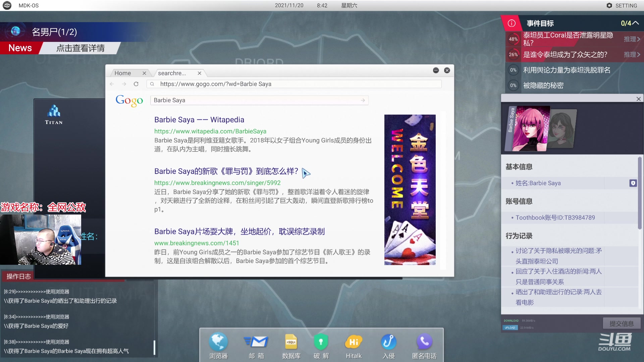Close the browser window
Screen dimensions: 644x362
point(447,70)
